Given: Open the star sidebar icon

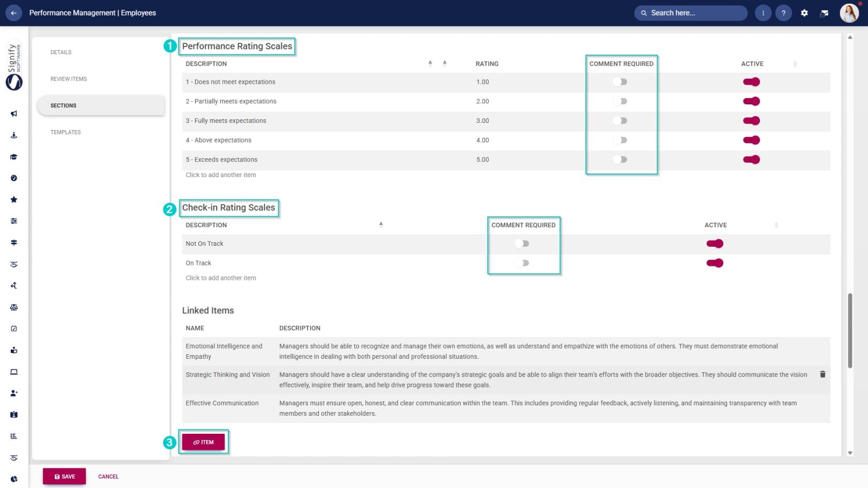Looking at the screenshot, I should 14,200.
